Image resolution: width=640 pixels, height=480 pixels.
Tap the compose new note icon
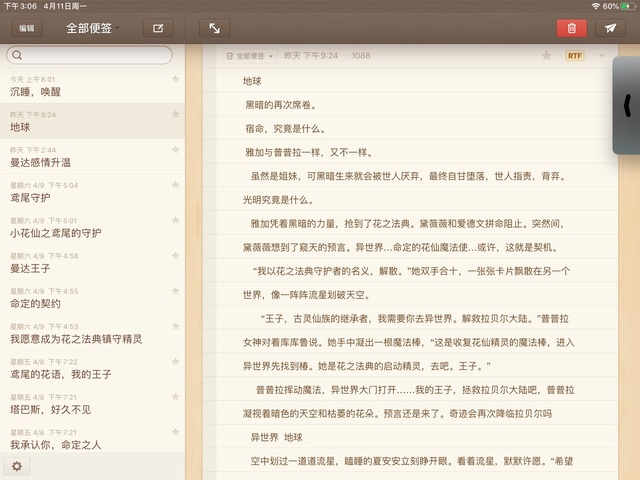[x=157, y=28]
